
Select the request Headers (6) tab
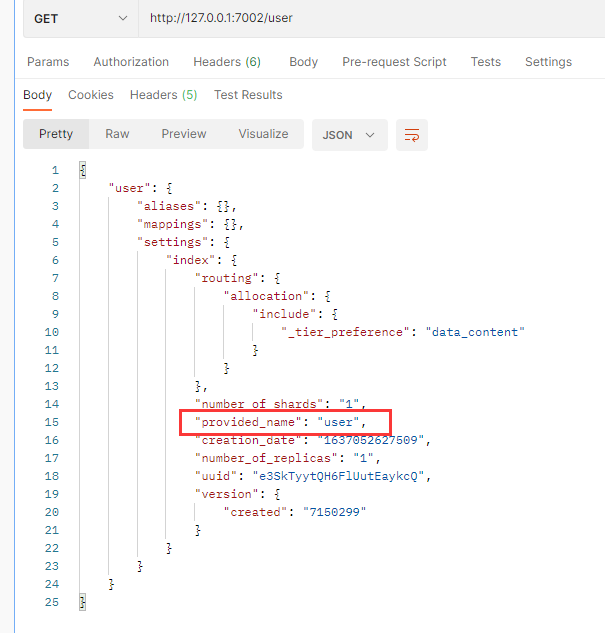point(227,62)
